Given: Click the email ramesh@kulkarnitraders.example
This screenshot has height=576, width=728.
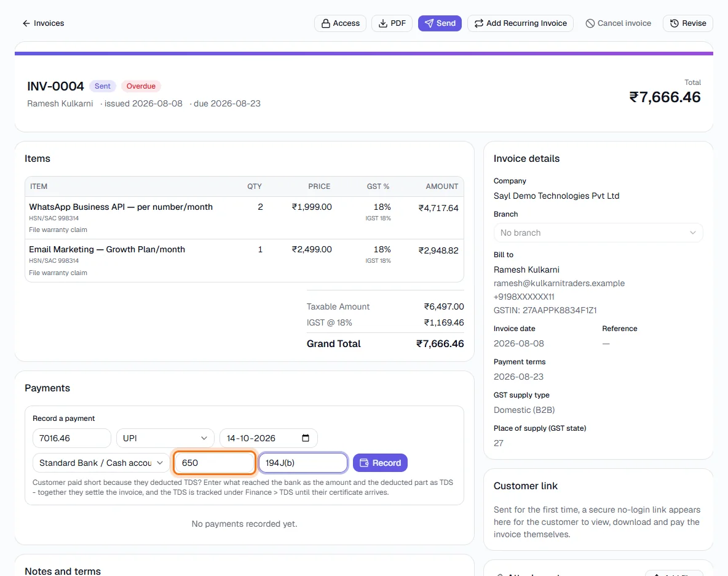Looking at the screenshot, I should click(x=559, y=283).
